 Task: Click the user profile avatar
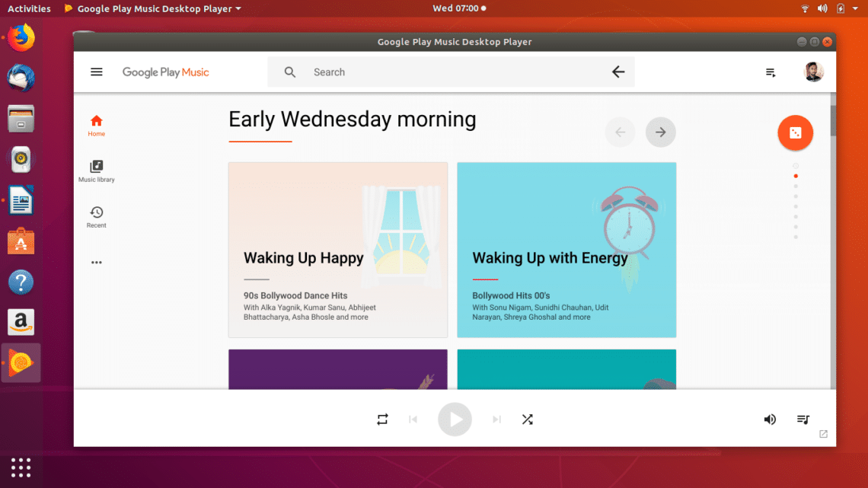click(813, 72)
